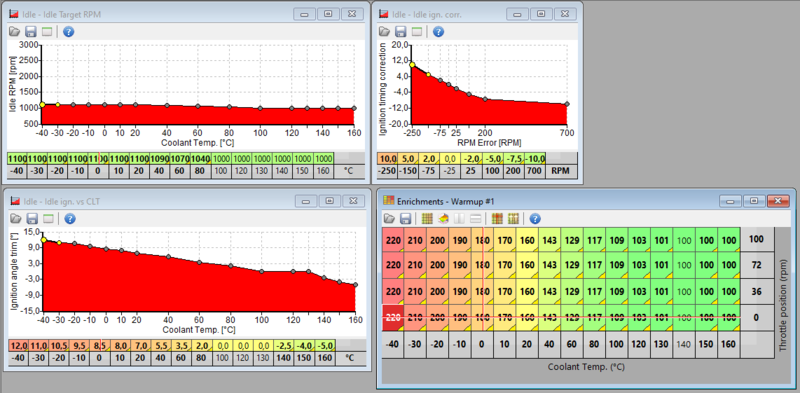Select the 220 cell in Enrichments row 100
Screen dimensions: 800x393
[393, 239]
